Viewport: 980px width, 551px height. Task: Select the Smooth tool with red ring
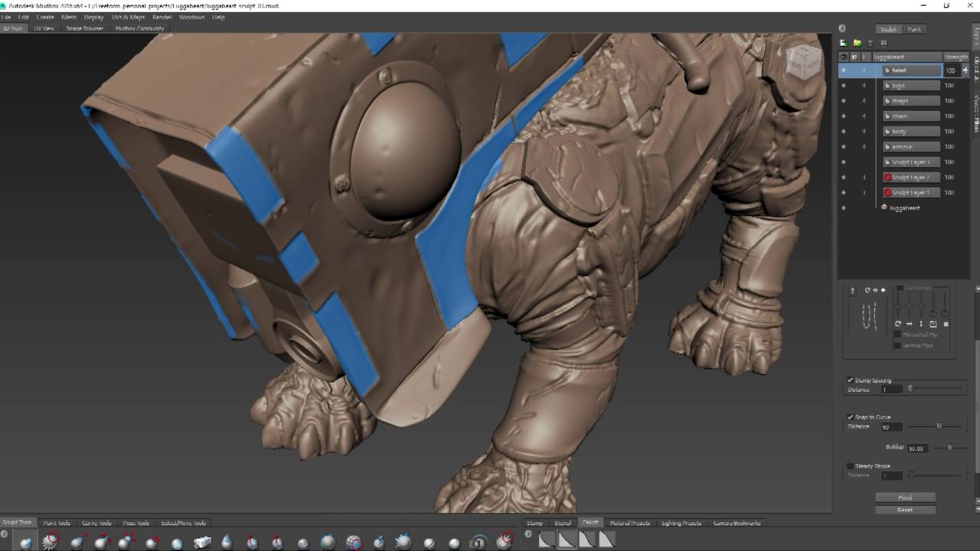(51, 542)
